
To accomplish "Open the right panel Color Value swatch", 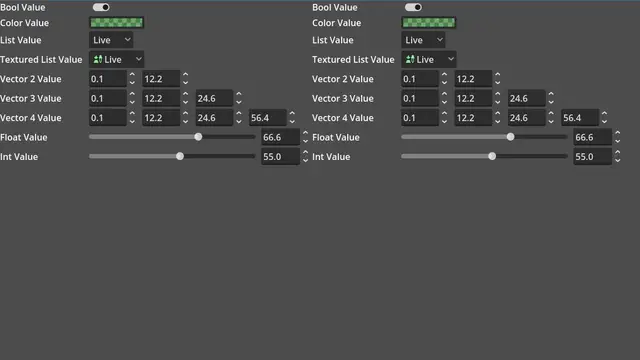I will [429, 23].
